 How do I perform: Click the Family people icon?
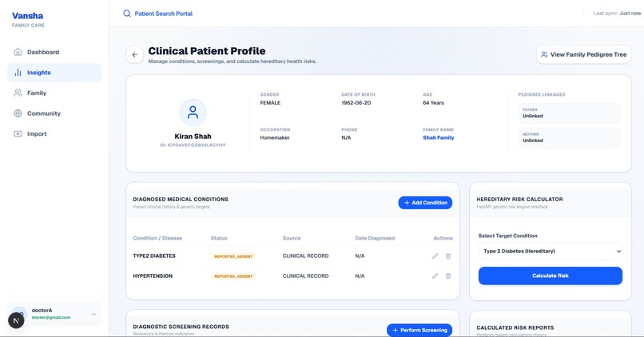tap(18, 93)
